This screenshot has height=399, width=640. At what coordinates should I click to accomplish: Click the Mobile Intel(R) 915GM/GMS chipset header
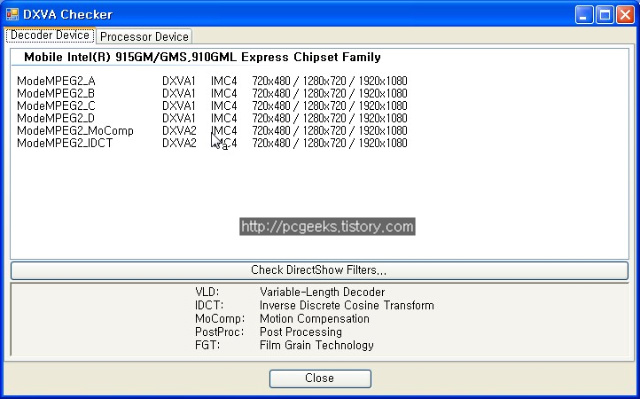202,57
